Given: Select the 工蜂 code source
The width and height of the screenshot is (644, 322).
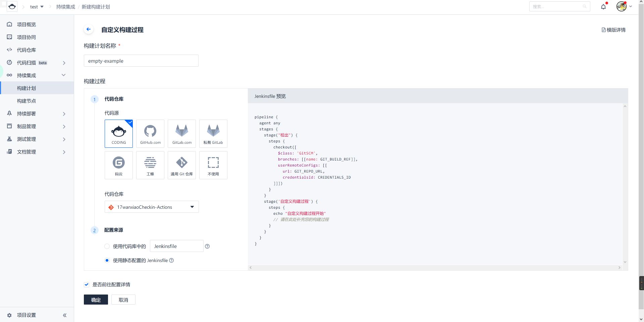Looking at the screenshot, I should coord(150,165).
